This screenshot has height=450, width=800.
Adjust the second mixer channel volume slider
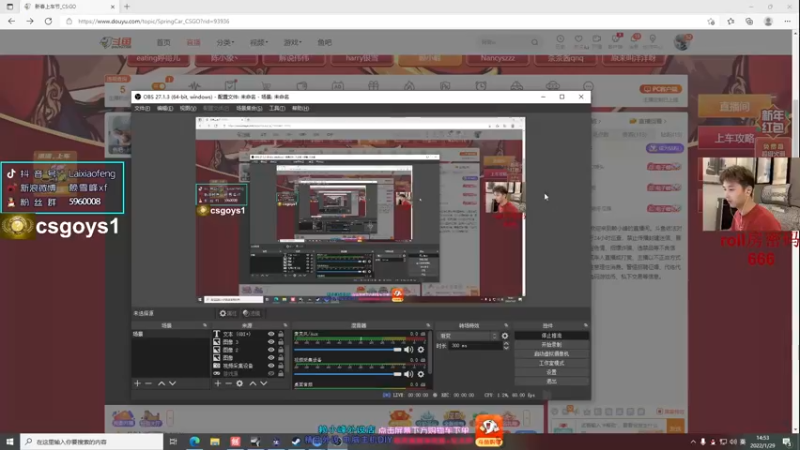[x=348, y=374]
